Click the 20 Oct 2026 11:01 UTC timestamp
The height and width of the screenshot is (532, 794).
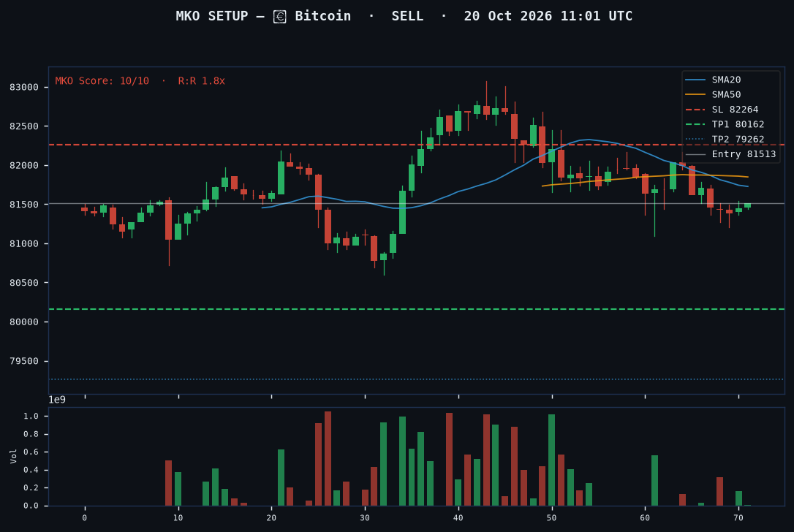point(548,16)
